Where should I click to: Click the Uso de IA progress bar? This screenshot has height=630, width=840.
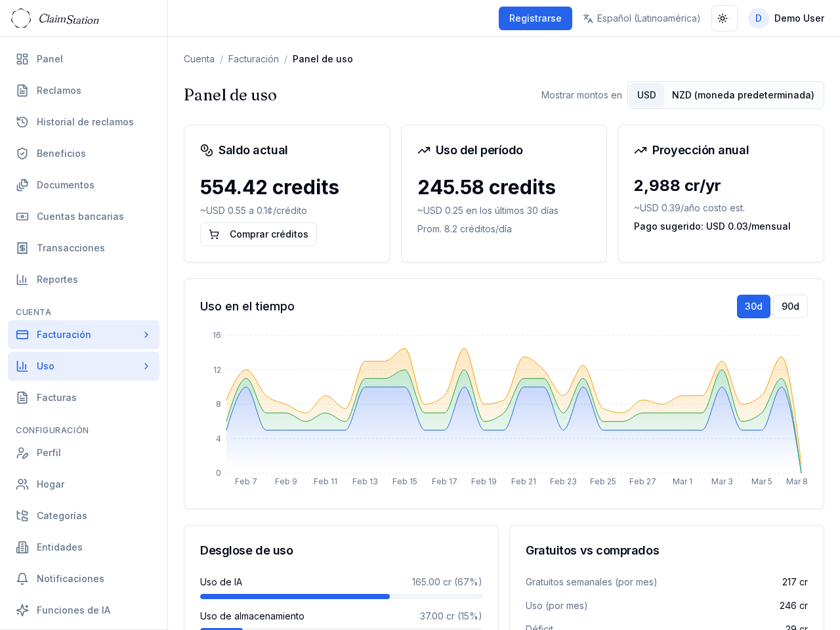click(x=341, y=597)
